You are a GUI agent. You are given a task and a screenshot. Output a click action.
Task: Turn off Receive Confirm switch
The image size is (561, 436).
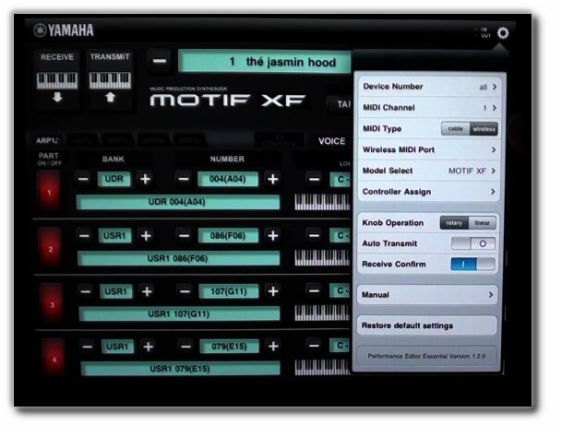coord(473,264)
